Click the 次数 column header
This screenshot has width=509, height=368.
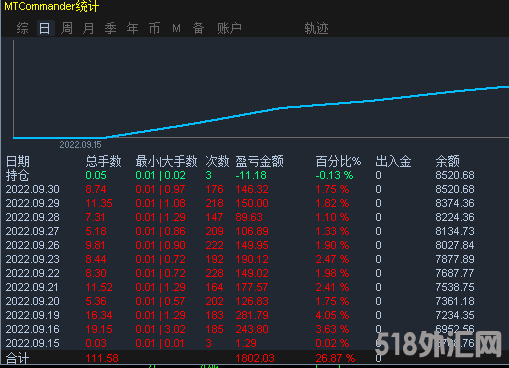(217, 162)
